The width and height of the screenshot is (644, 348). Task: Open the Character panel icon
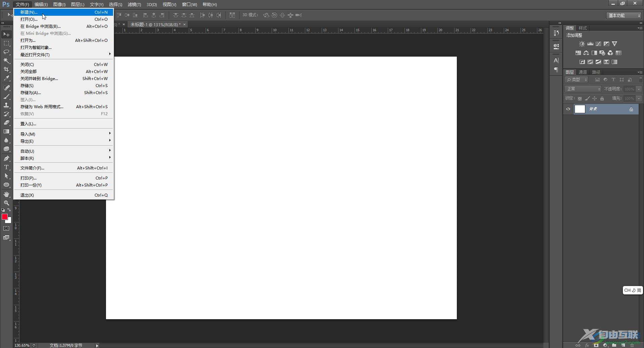click(x=556, y=61)
